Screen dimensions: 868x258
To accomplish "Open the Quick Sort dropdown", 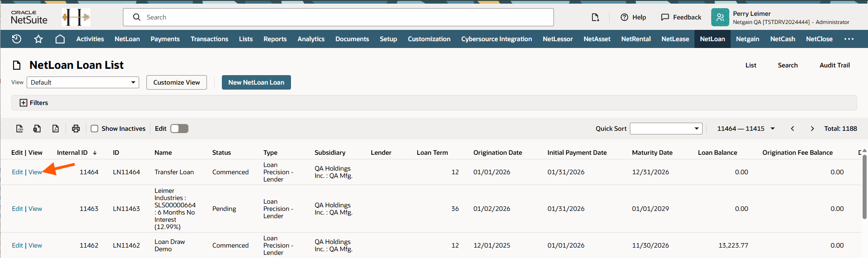I will coord(666,129).
